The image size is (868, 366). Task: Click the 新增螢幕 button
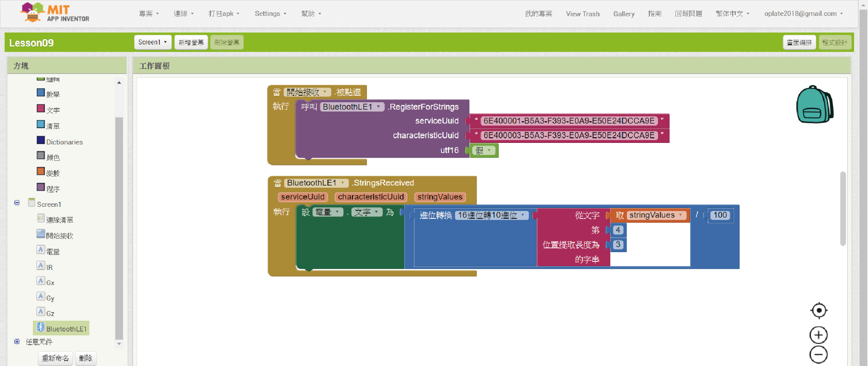191,42
